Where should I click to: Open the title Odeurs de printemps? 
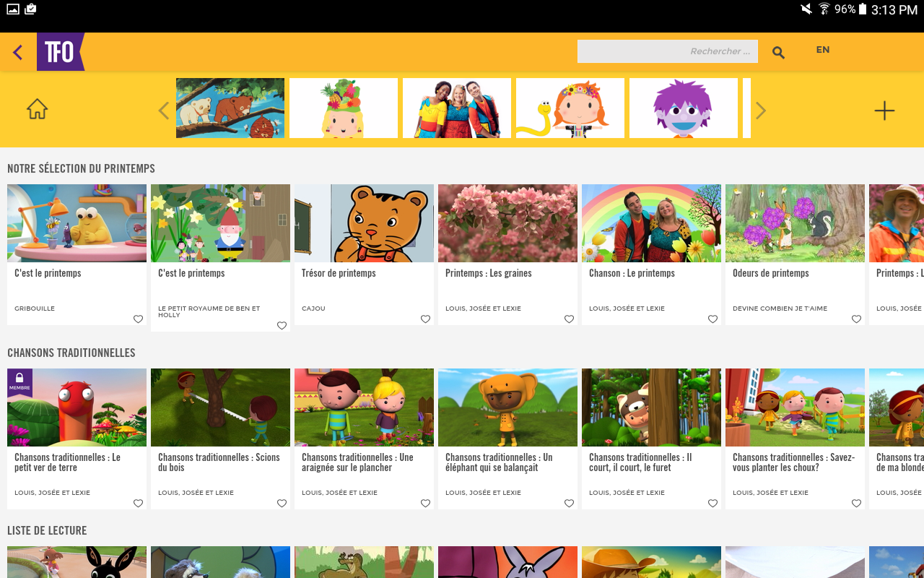pos(771,273)
